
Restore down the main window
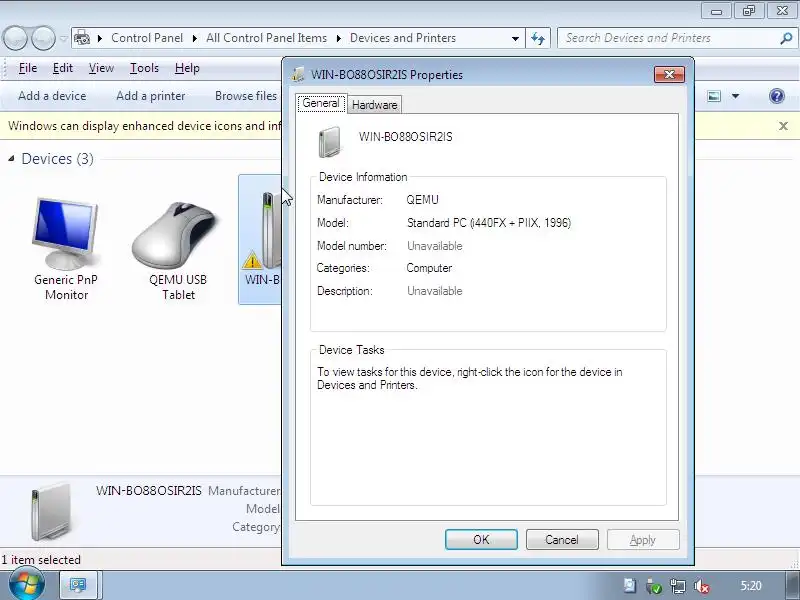tap(749, 11)
